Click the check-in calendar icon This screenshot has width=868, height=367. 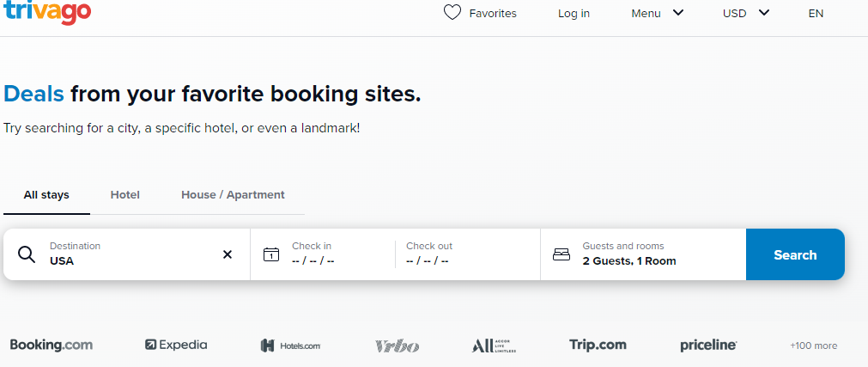tap(271, 254)
